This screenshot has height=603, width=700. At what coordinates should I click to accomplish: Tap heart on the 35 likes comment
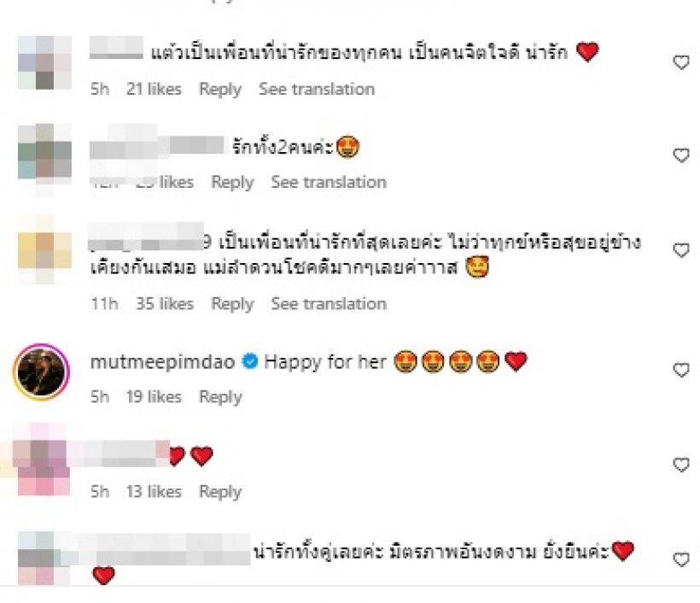point(681,250)
